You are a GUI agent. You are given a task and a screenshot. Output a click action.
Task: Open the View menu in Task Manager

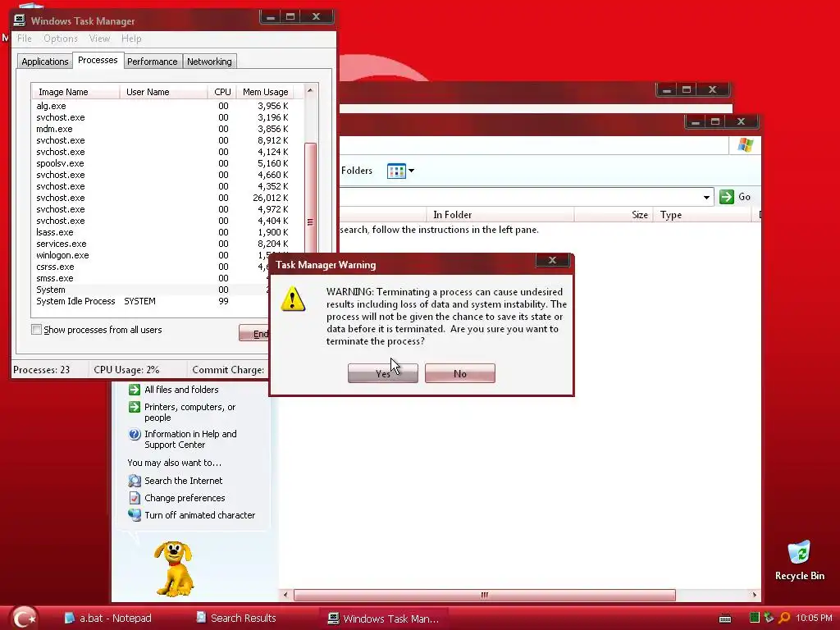(x=99, y=39)
